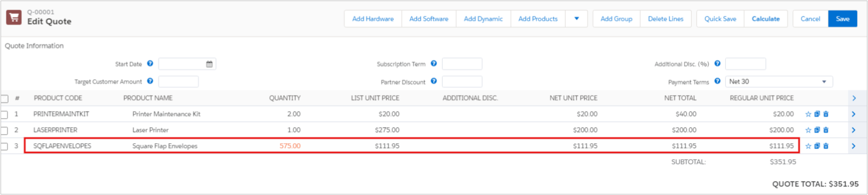Delete the Square Flap Envelopes line
This screenshot has width=868, height=195.
point(826,146)
